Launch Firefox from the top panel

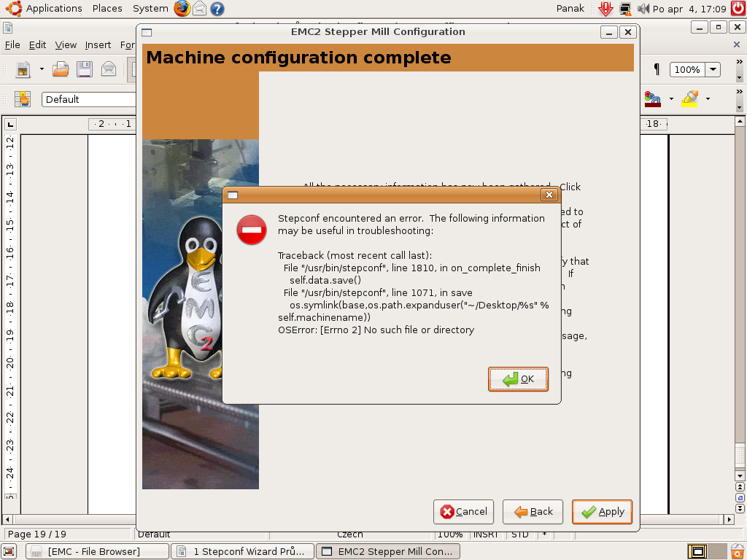(182, 9)
